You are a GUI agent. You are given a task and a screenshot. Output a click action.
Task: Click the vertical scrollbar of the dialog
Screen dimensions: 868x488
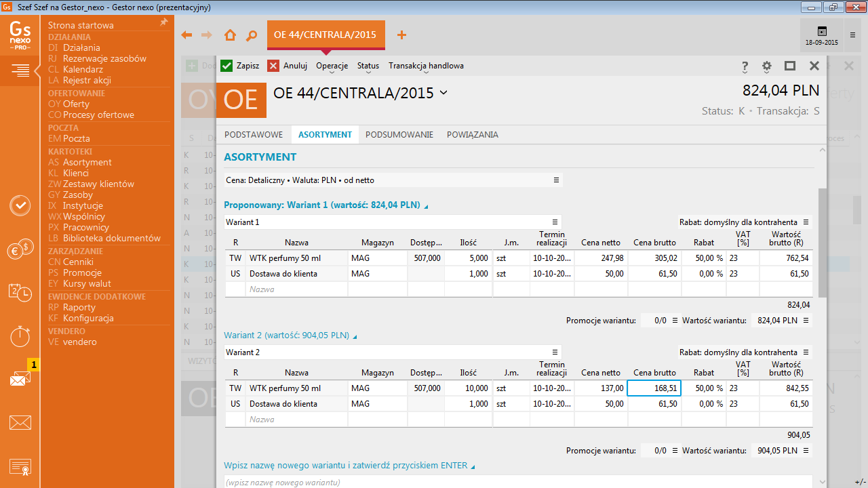[823, 243]
